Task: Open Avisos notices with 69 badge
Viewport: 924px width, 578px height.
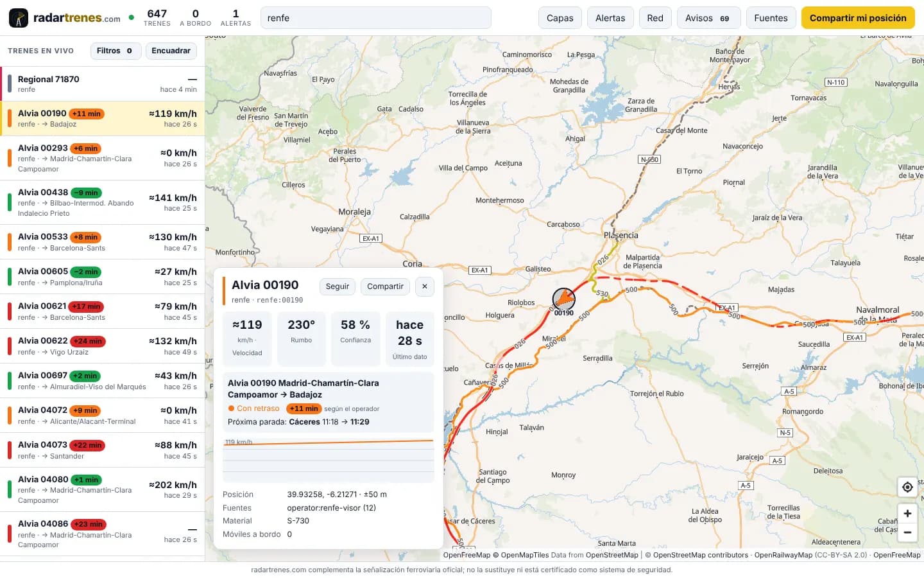Action: [x=708, y=18]
